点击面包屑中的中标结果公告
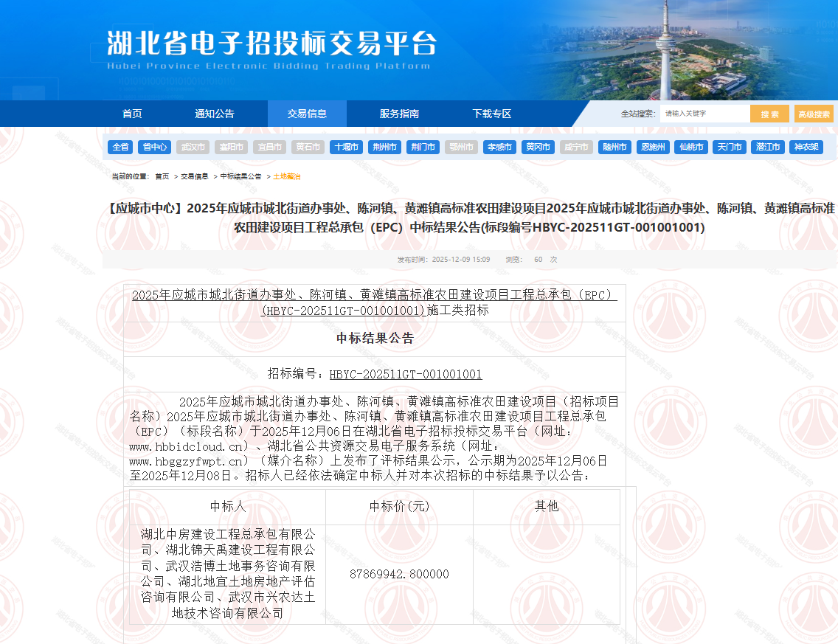This screenshot has width=838, height=644. (x=240, y=177)
